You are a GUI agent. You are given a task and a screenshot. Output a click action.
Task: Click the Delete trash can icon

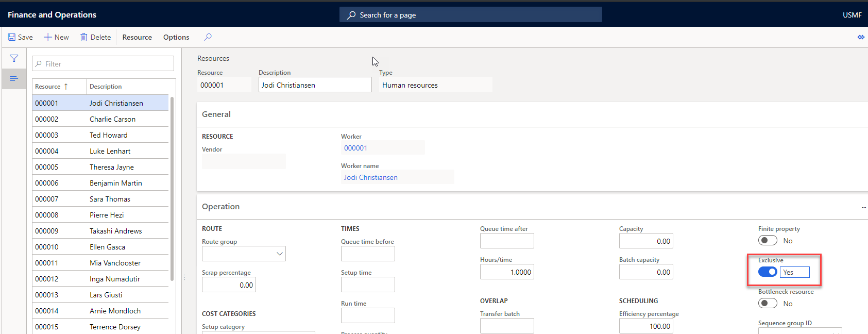point(83,37)
